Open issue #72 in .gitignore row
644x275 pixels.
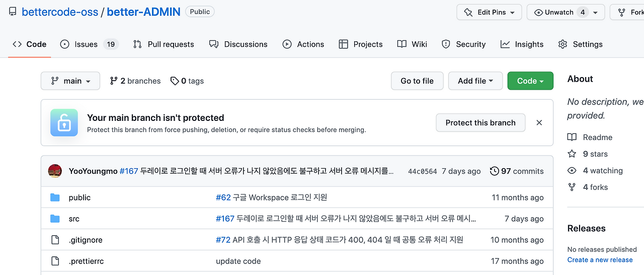click(223, 240)
